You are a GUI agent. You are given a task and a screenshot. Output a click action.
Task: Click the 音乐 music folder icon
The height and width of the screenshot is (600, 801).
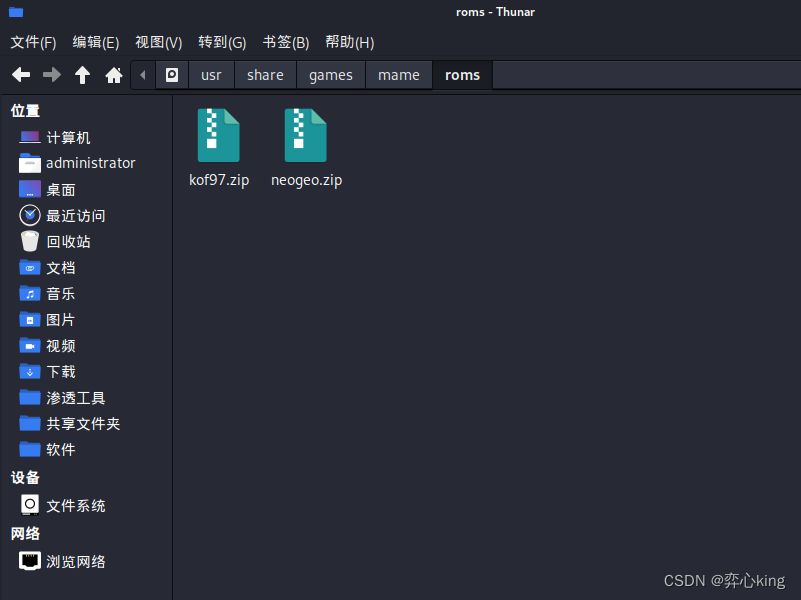click(x=30, y=294)
